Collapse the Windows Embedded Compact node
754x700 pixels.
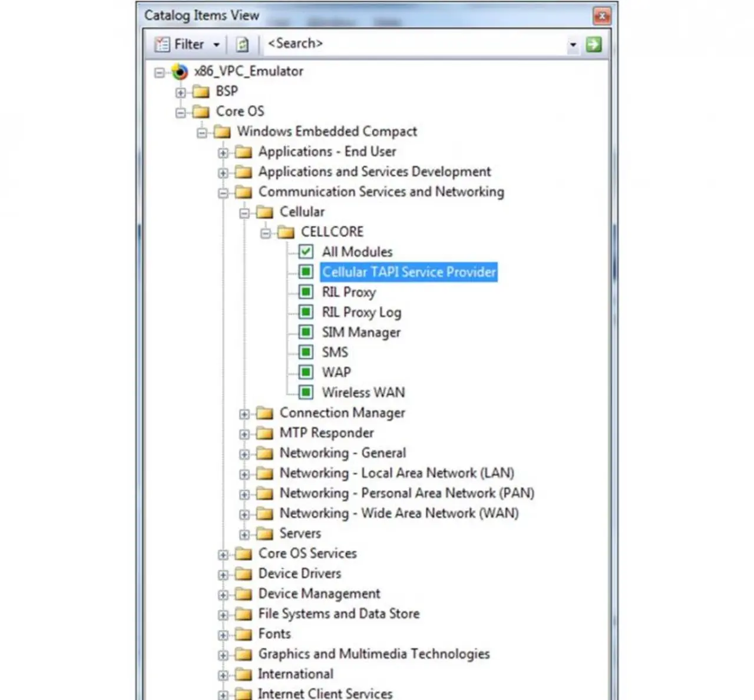(x=202, y=132)
